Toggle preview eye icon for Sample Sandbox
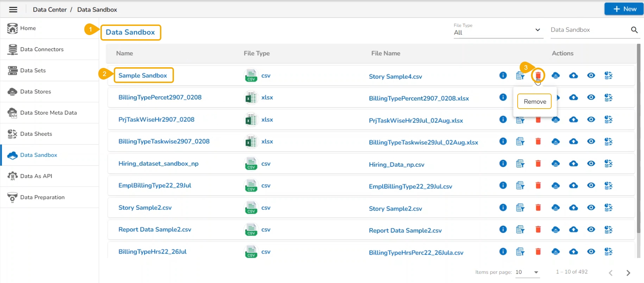The height and width of the screenshot is (283, 644). coord(591,75)
